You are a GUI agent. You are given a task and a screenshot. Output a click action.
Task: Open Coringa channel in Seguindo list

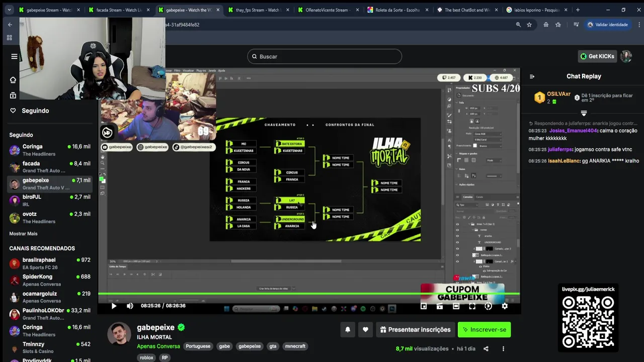point(50,150)
